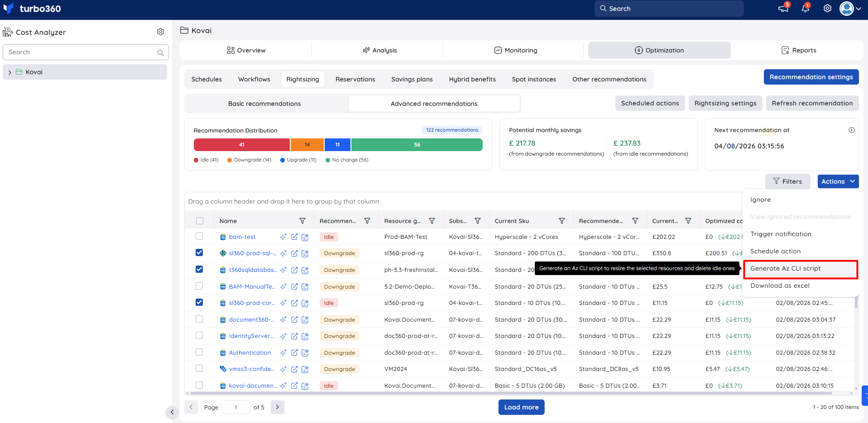The image size is (868, 423).
Task: Filter the Recommendation column
Action: [x=367, y=221]
